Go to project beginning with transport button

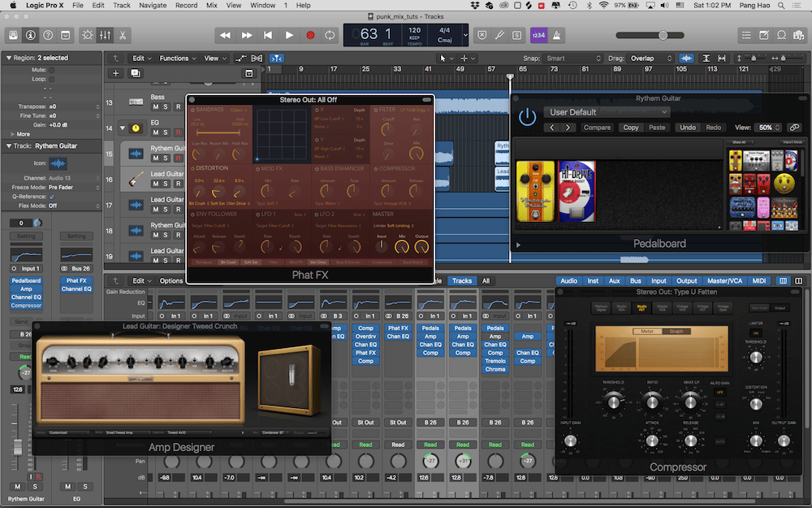tap(268, 35)
